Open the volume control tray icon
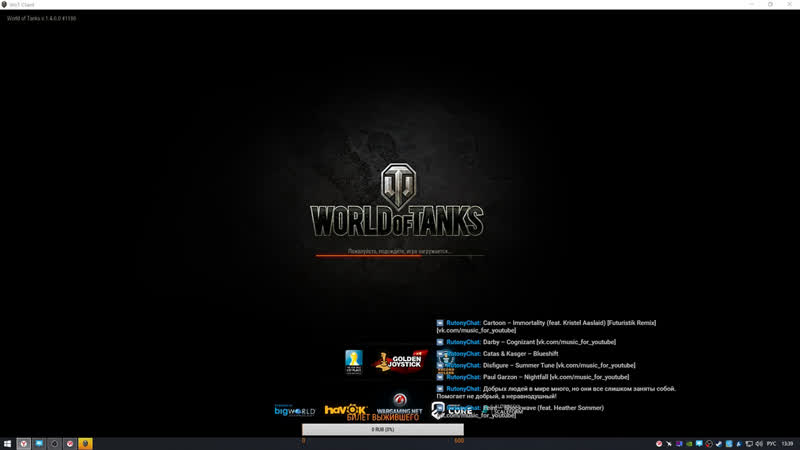 point(759,444)
